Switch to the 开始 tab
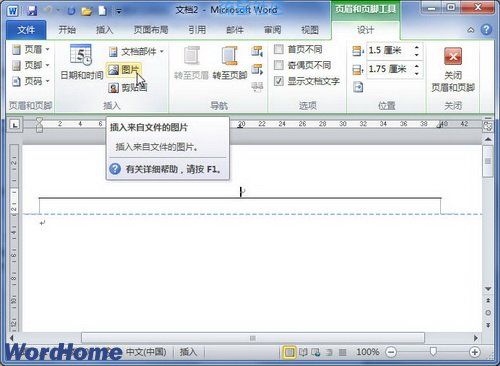 (x=67, y=30)
